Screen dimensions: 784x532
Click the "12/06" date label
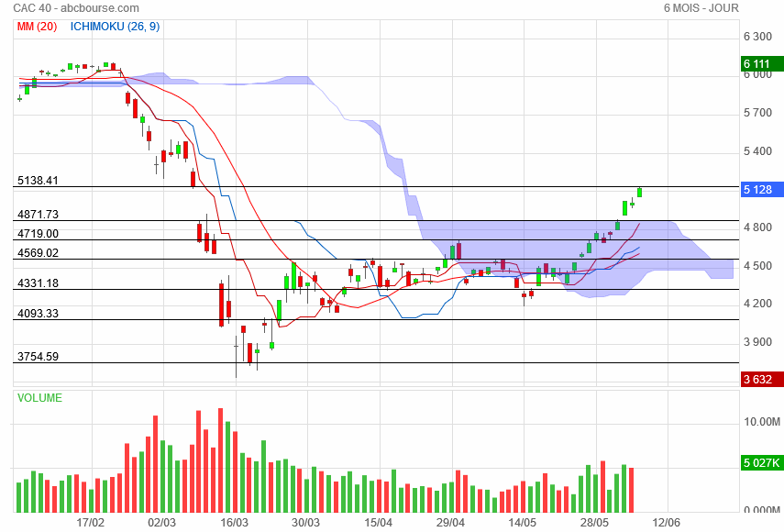tap(667, 523)
